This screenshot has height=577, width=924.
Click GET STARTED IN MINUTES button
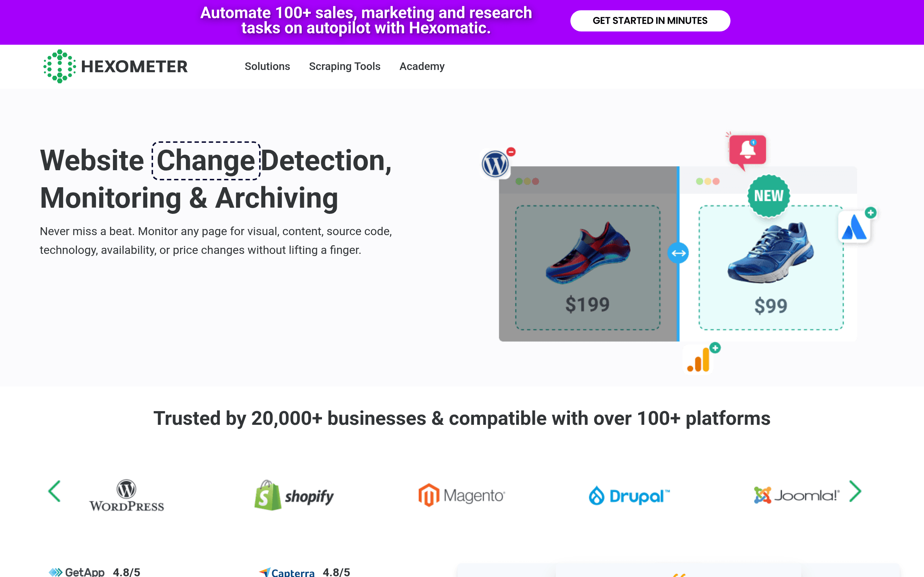pyautogui.click(x=650, y=21)
